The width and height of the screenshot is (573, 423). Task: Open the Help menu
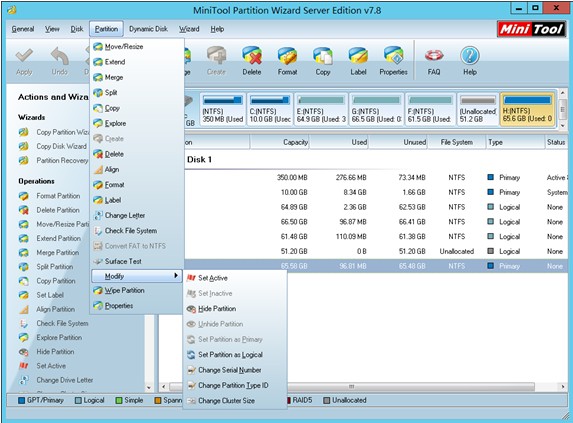click(x=217, y=29)
